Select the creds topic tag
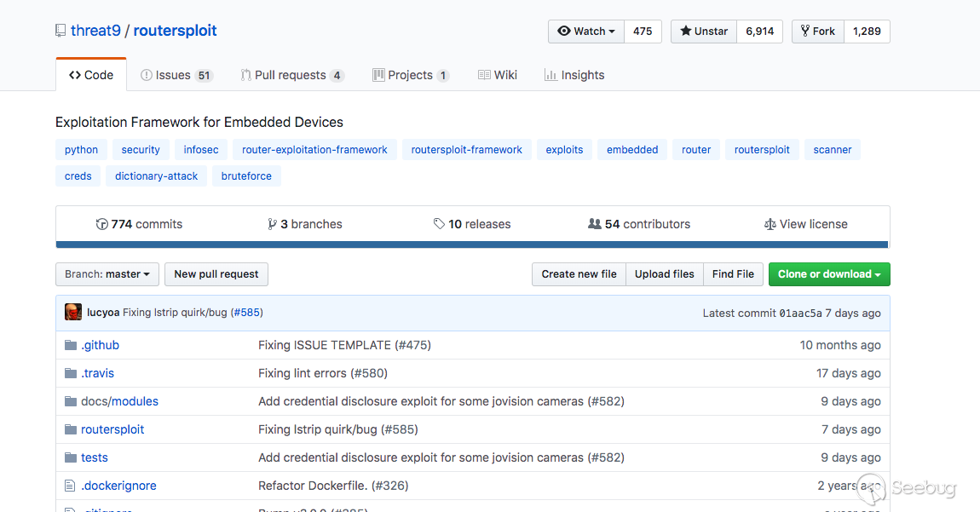 point(78,176)
